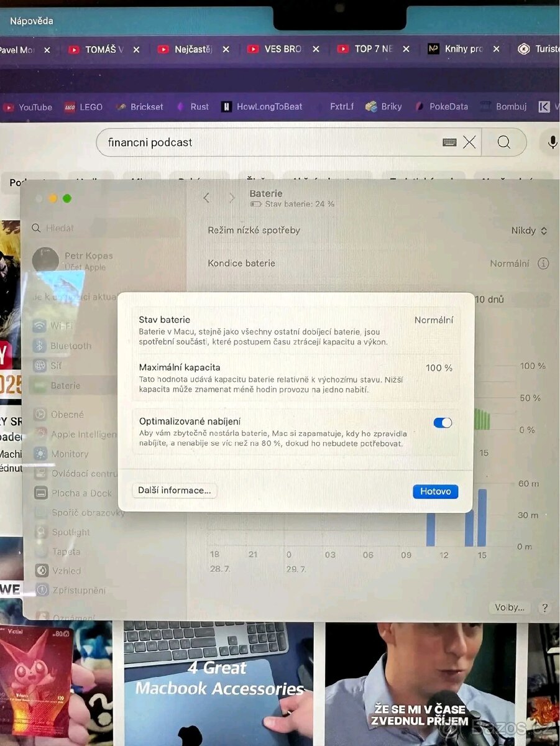
Task: Open the LEGO bookmark
Action: (83, 107)
